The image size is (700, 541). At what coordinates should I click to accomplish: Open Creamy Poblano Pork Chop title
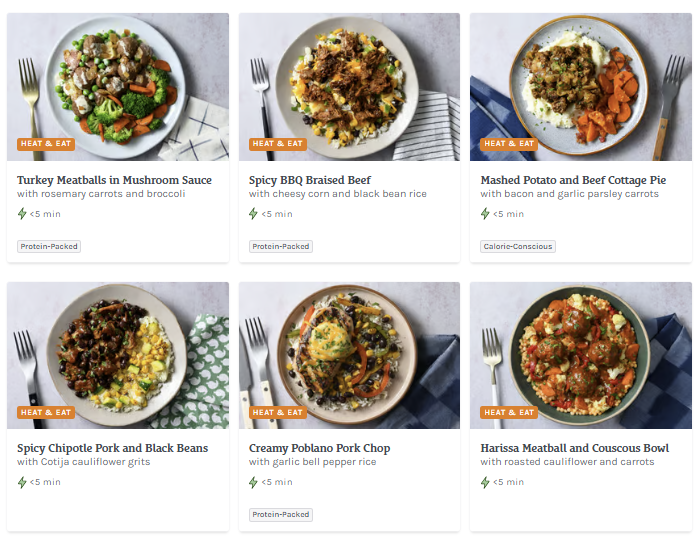(x=319, y=448)
